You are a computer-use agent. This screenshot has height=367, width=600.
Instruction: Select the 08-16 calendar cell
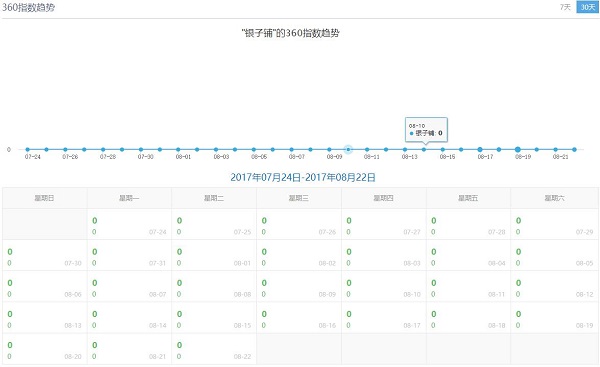coord(299,318)
